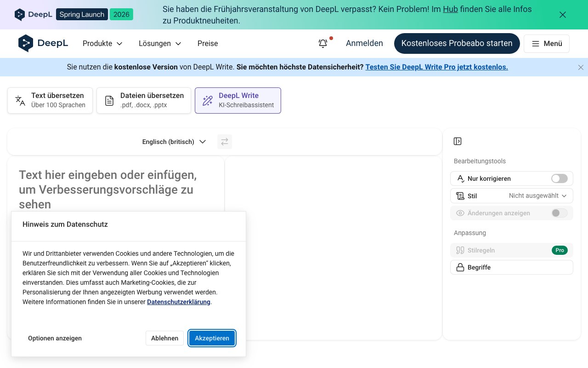Open the Menü hamburger button
The height and width of the screenshot is (368, 588).
coord(547,43)
